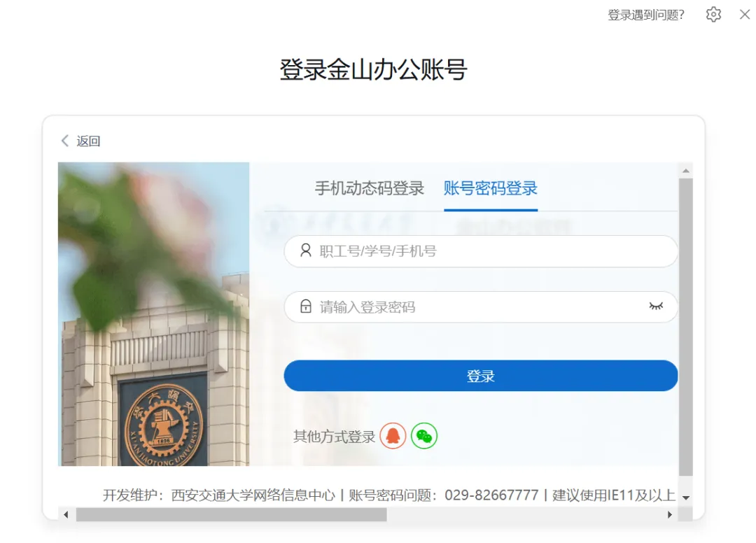Click the blue 登录 button

(x=481, y=375)
